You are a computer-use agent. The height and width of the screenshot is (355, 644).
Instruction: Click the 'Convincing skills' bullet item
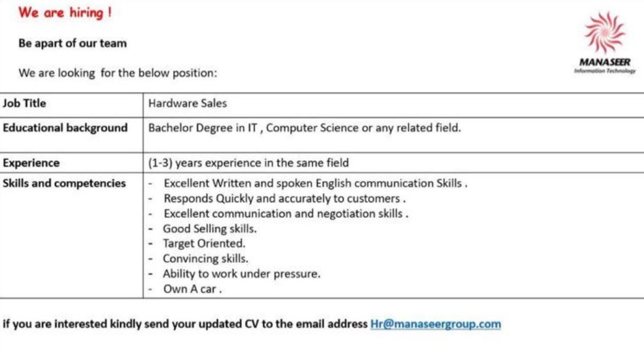206,259
